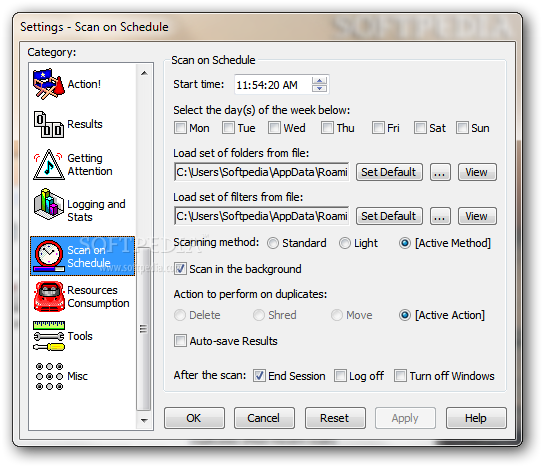543x467 pixels.
Task: Select the 'Tools' category label
Action: click(x=80, y=336)
